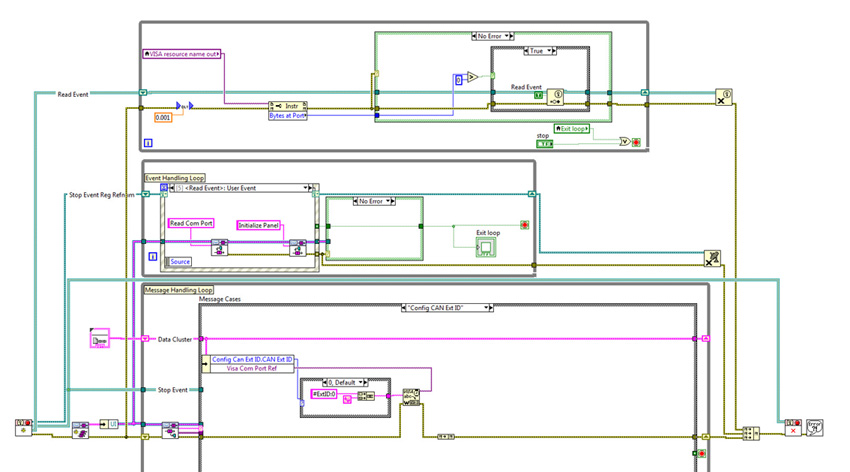This screenshot has height=472, width=850.
Task: Select the Unregister For Events node
Action: (713, 258)
